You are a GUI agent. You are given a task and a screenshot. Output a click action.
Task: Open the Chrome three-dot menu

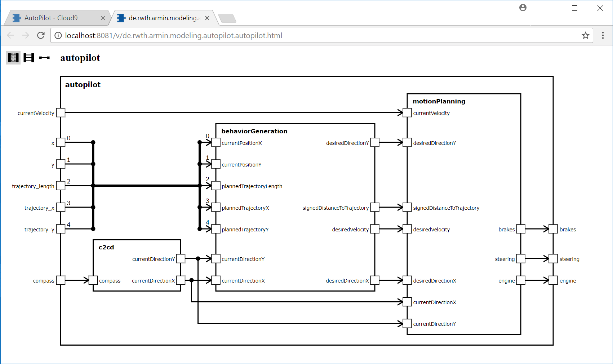(603, 35)
